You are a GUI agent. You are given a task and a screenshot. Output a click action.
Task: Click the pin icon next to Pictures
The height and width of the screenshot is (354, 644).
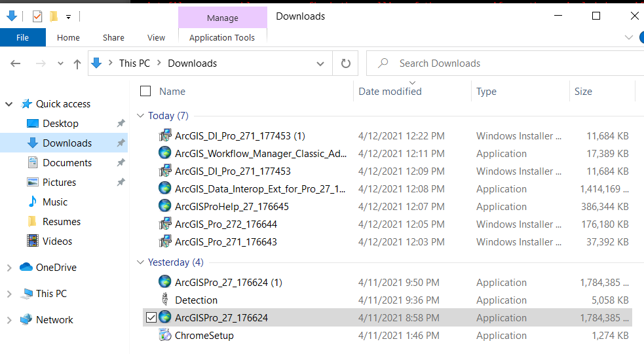[x=121, y=182]
